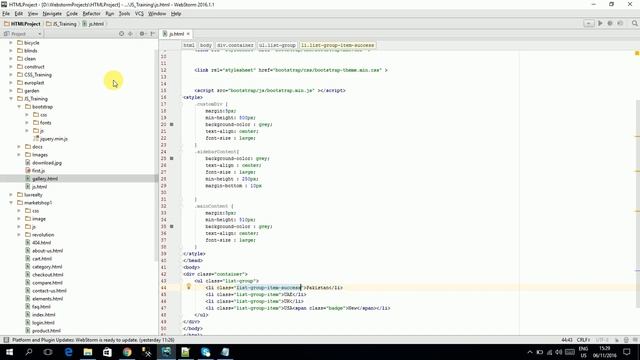Screen dimensions: 640x360
Task: Select gallery.html in the project tree
Action: tap(45, 179)
